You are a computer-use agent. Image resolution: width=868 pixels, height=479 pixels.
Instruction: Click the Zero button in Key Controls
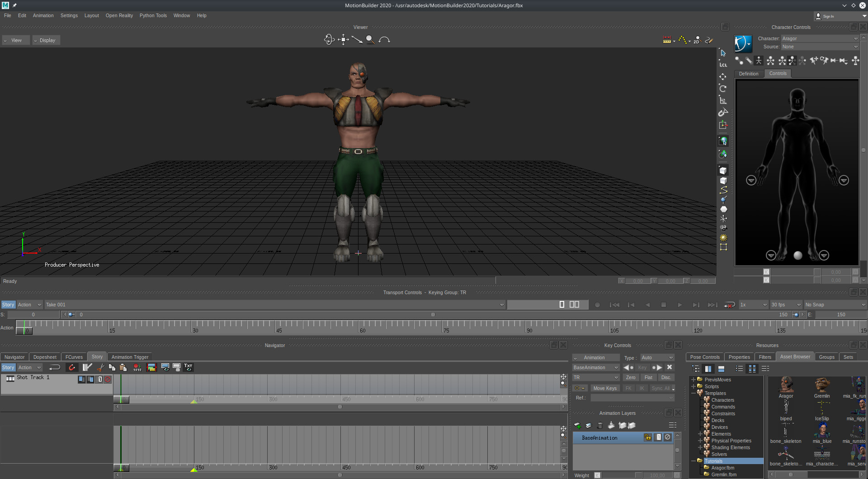pos(630,378)
